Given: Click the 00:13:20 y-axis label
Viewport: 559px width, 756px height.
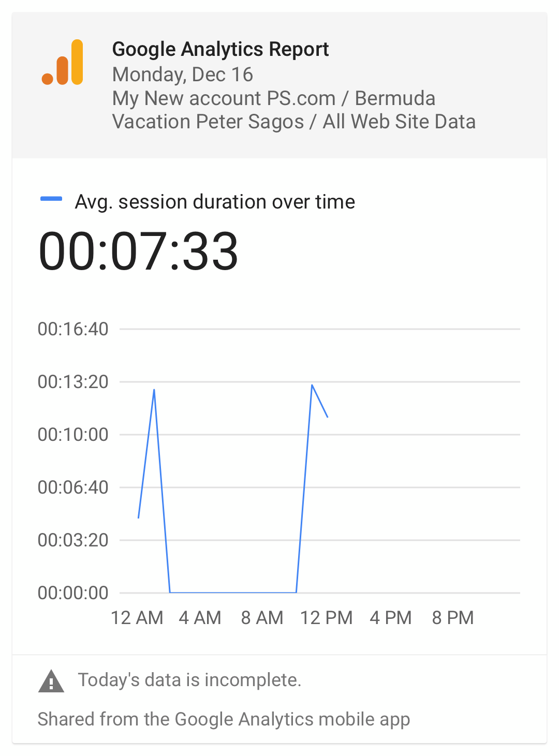Looking at the screenshot, I should (73, 382).
